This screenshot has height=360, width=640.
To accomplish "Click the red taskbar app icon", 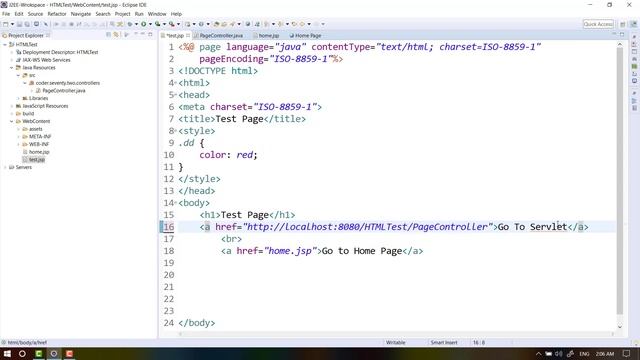I will (x=69, y=353).
